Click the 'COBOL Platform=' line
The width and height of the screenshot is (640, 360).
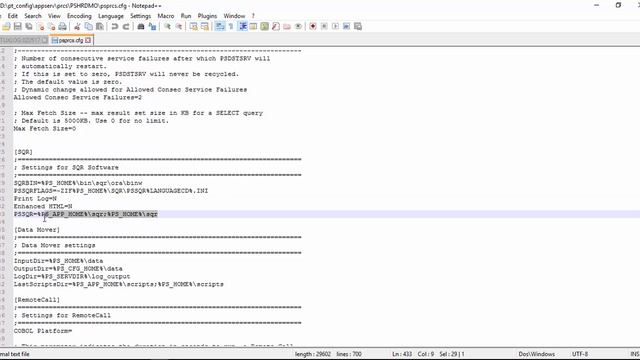(43, 331)
